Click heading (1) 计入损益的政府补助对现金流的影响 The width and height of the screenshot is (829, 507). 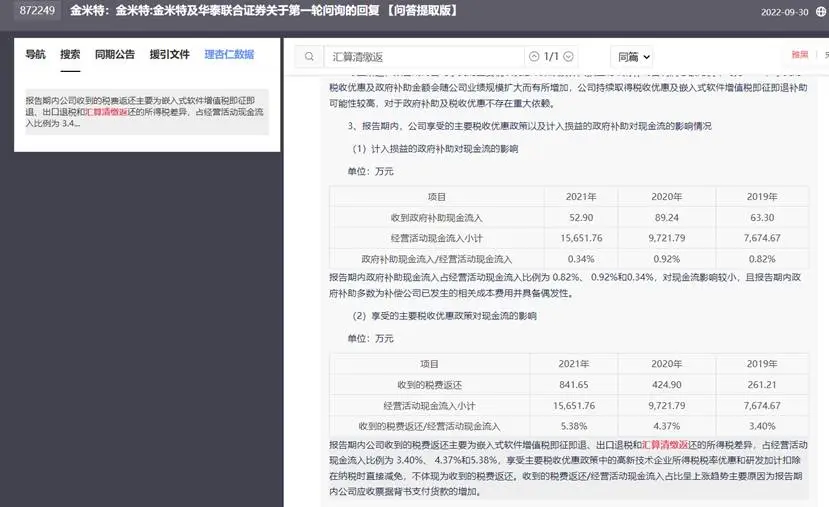435,149
